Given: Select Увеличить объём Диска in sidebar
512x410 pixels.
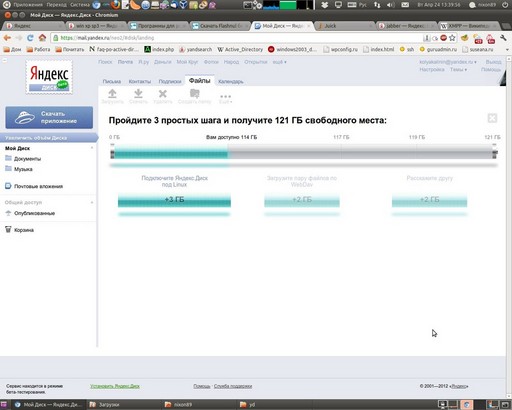Looking at the screenshot, I should point(49,138).
